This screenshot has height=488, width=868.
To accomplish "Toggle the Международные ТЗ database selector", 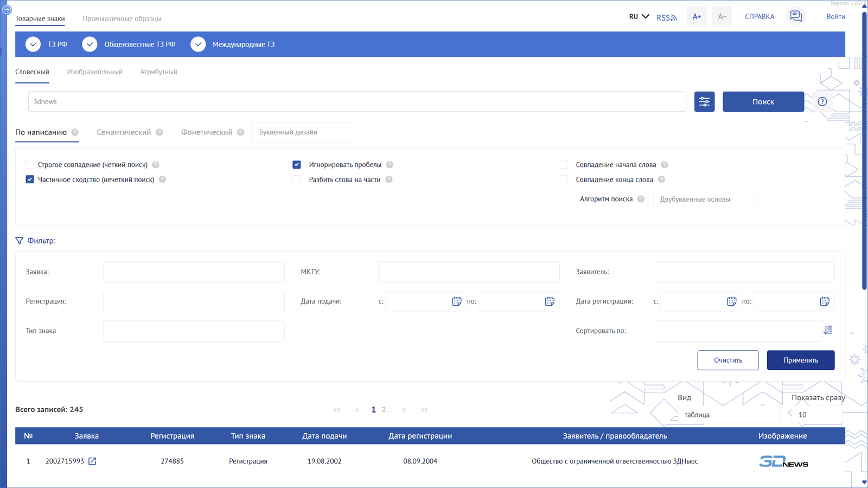I will point(199,44).
